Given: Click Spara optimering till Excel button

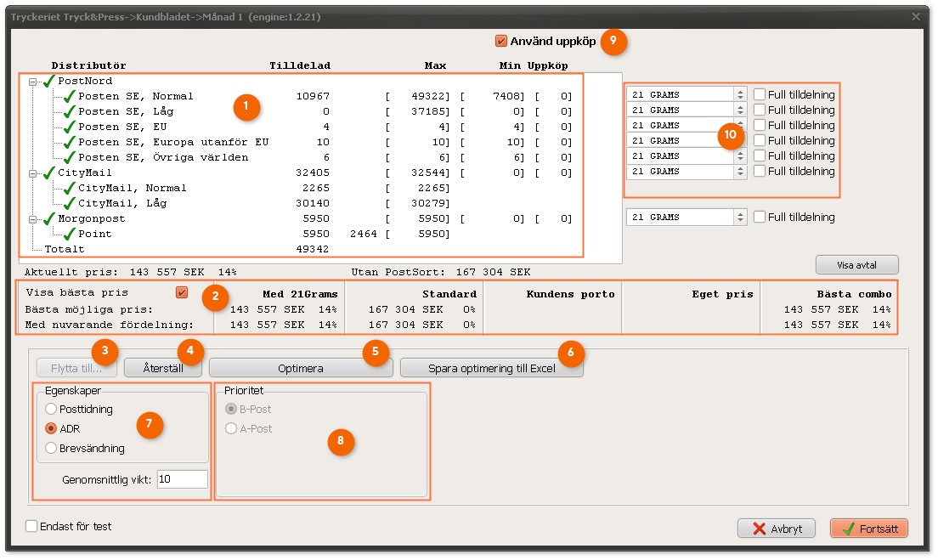Looking at the screenshot, I should click(492, 368).
